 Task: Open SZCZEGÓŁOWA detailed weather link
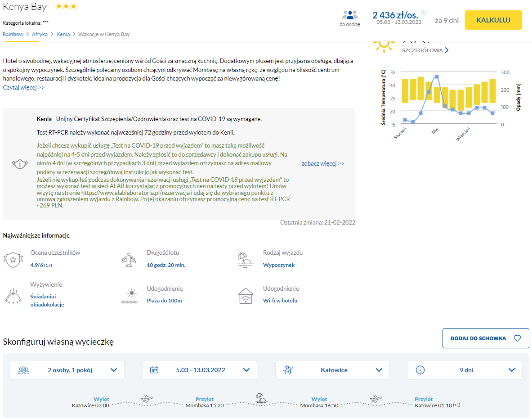[425, 50]
